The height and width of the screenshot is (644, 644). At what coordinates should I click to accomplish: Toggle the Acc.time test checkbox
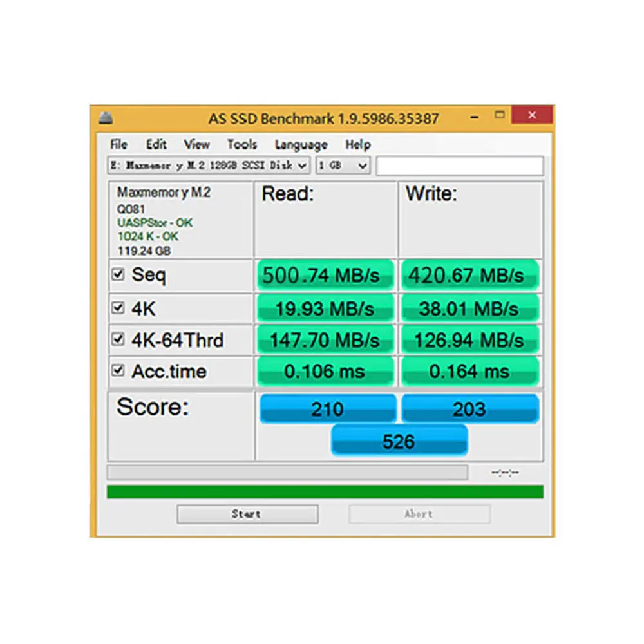118,370
